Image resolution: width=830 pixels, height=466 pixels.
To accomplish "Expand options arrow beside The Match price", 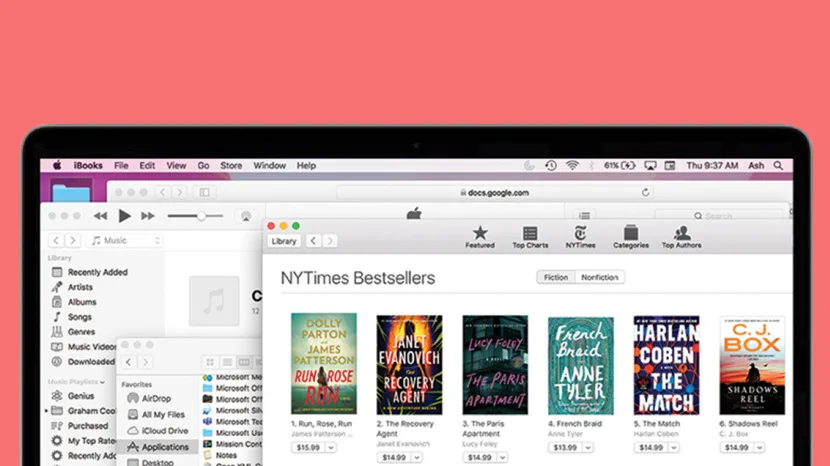I will [674, 447].
